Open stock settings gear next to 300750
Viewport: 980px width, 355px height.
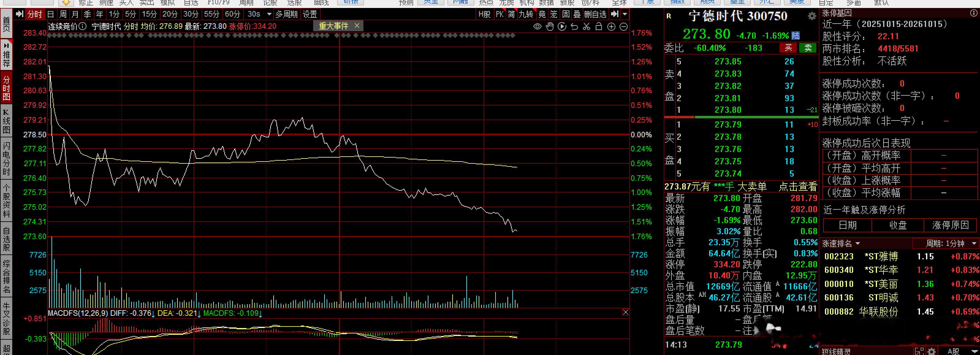point(812,16)
